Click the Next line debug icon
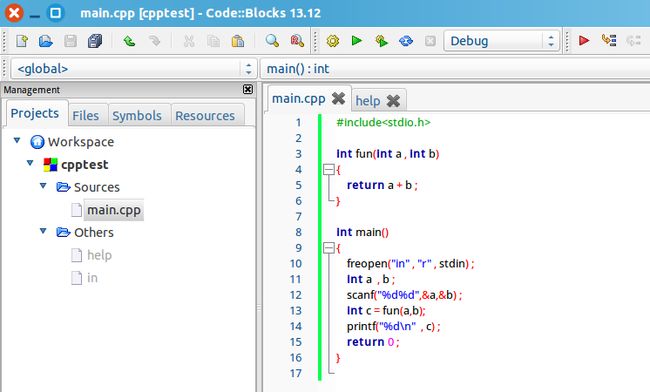 [x=633, y=41]
